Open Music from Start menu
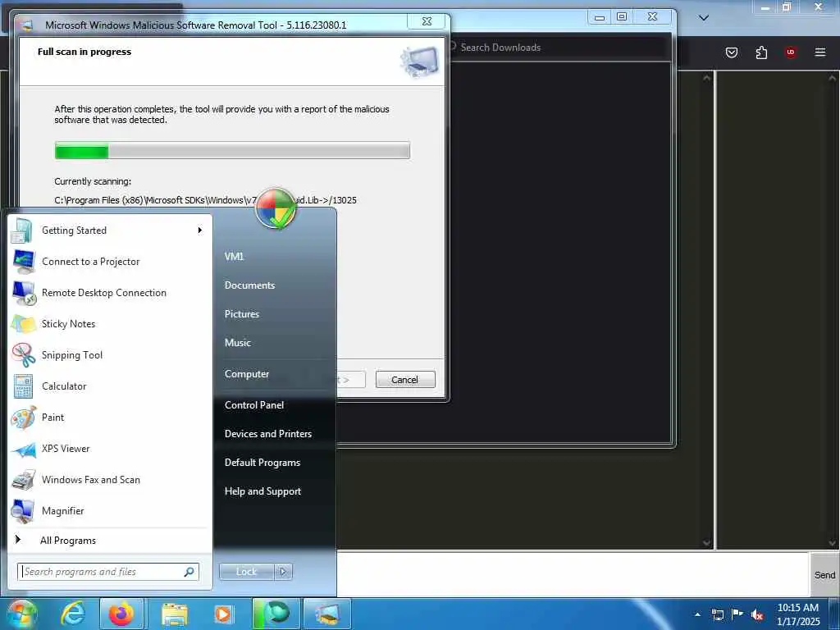 pyautogui.click(x=237, y=343)
